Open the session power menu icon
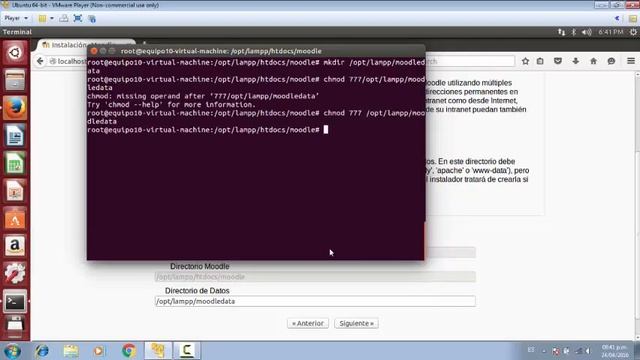The image size is (640, 360). click(x=633, y=32)
